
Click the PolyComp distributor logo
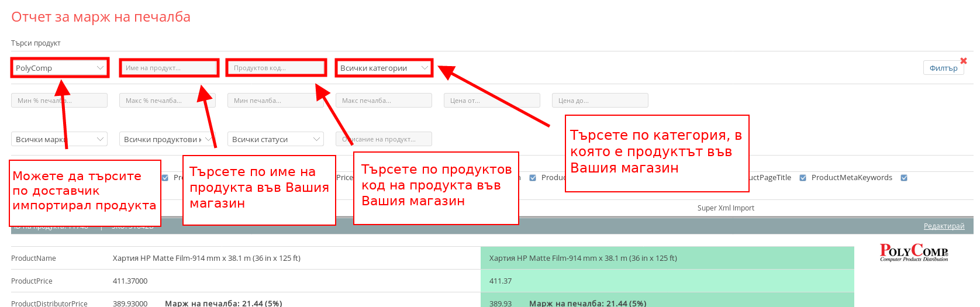[x=914, y=253]
